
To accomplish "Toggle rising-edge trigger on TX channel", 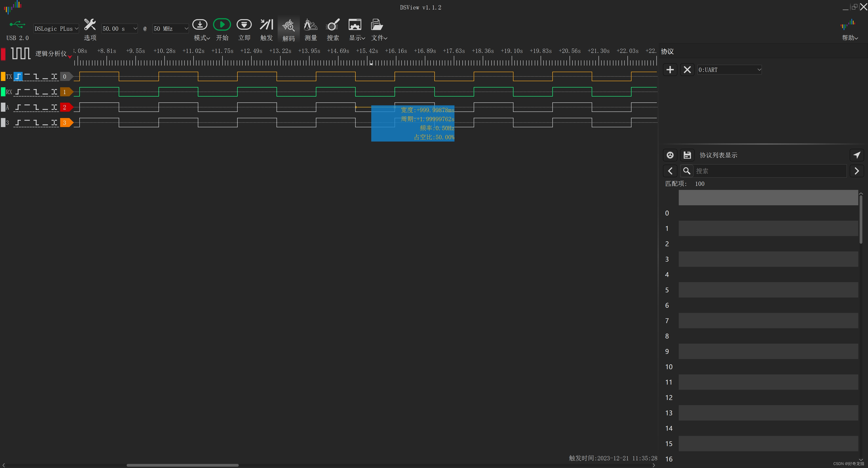I will click(x=18, y=76).
